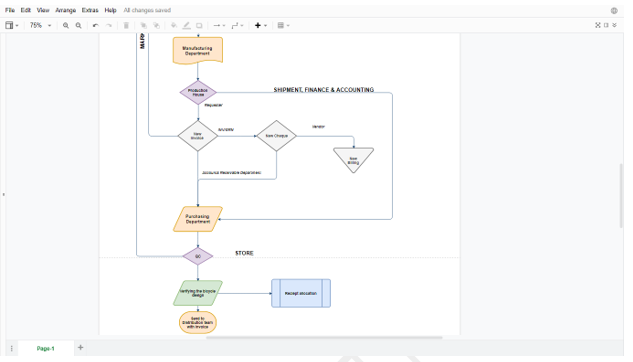This screenshot has width=633, height=362.
Task: Click the Fill Color bucket icon
Action: 174,25
